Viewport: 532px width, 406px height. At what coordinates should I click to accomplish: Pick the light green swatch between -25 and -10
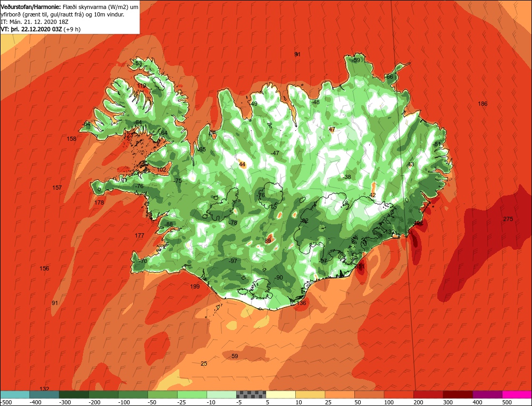coord(192,394)
